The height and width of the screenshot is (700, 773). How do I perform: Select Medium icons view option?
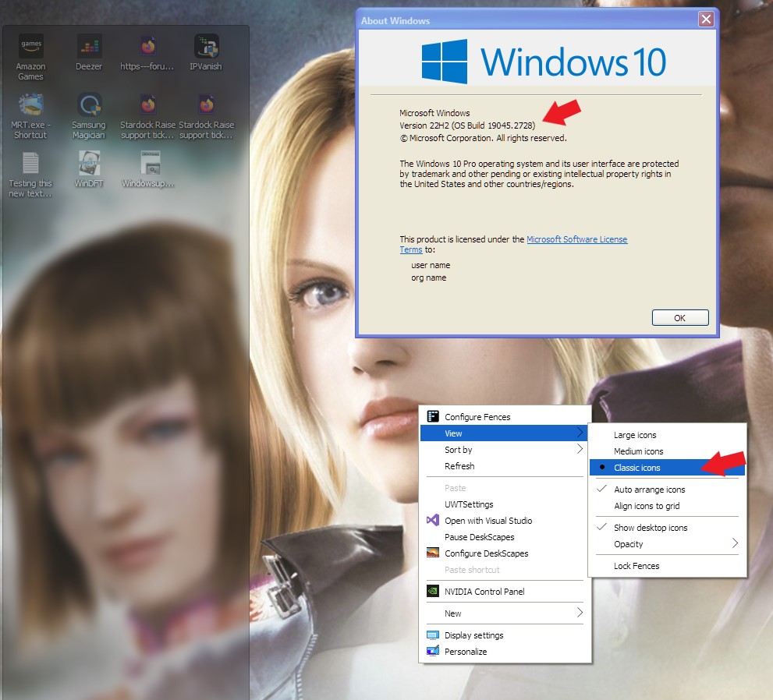click(x=667, y=451)
